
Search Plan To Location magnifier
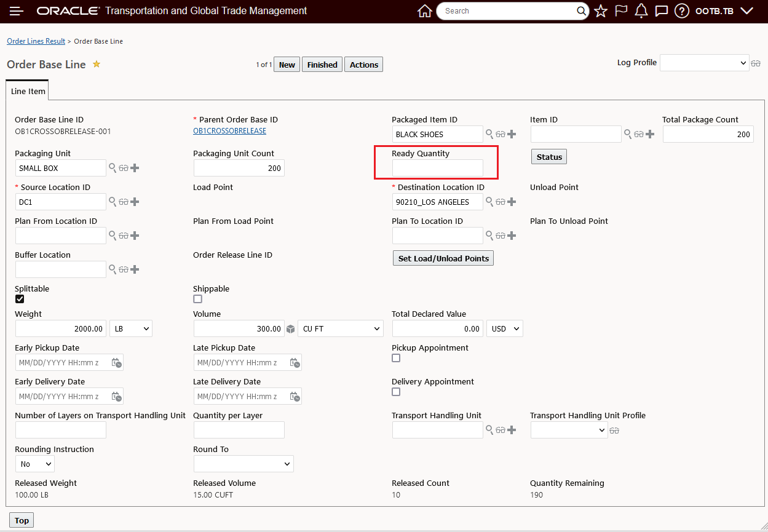[x=489, y=236]
